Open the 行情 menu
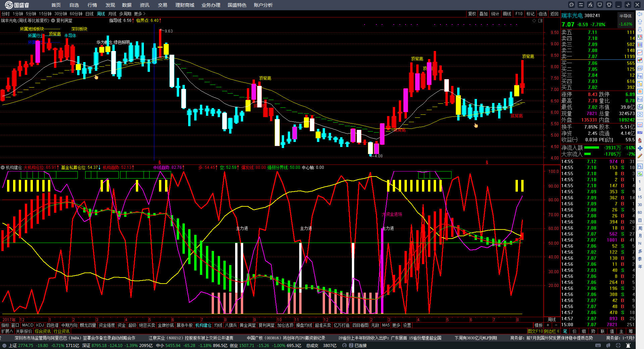644x349 pixels. click(x=92, y=5)
